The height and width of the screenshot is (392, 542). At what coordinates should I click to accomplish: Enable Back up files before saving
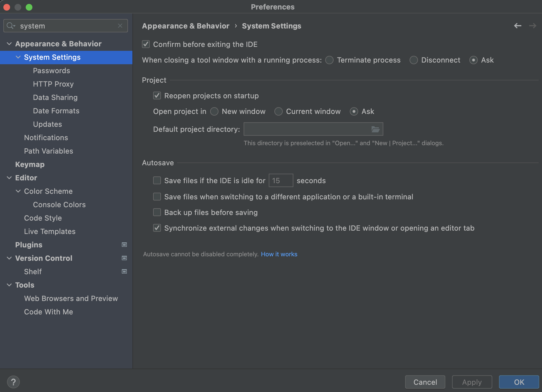[x=157, y=212]
